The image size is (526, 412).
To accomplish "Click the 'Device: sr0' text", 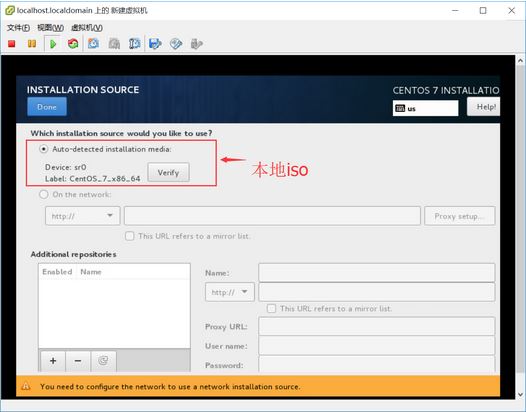I will coord(66,167).
